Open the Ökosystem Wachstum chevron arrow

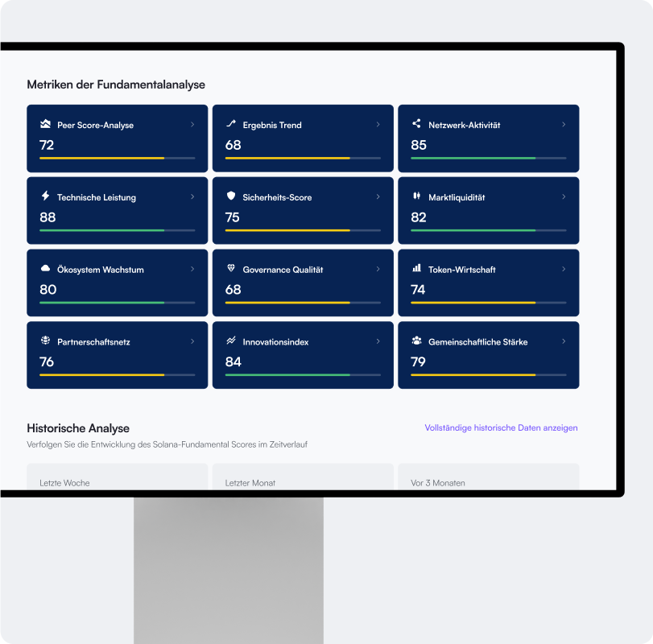point(192,269)
